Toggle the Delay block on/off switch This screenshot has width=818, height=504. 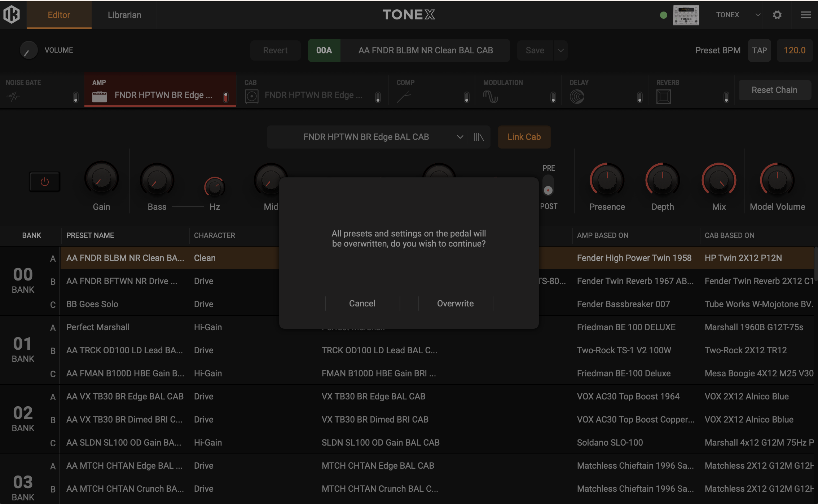[x=640, y=97]
